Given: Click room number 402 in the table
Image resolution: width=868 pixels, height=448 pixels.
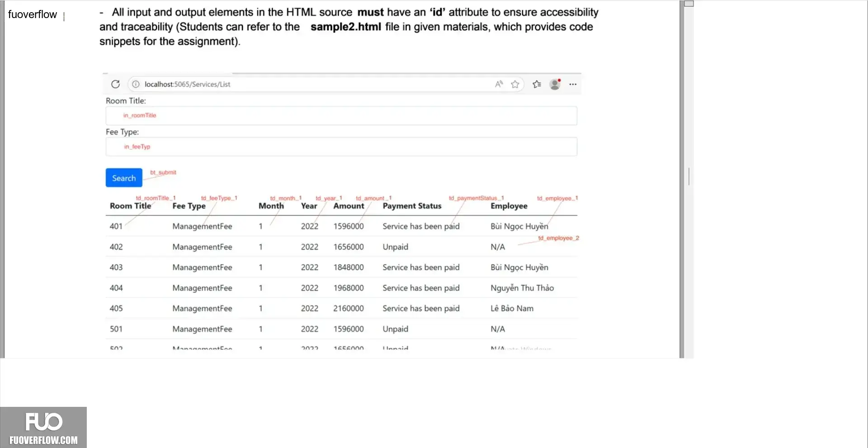Looking at the screenshot, I should 116,247.
